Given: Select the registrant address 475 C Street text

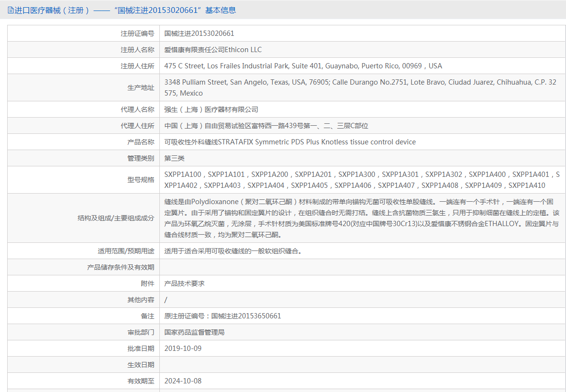Looking at the screenshot, I should click(x=303, y=66).
